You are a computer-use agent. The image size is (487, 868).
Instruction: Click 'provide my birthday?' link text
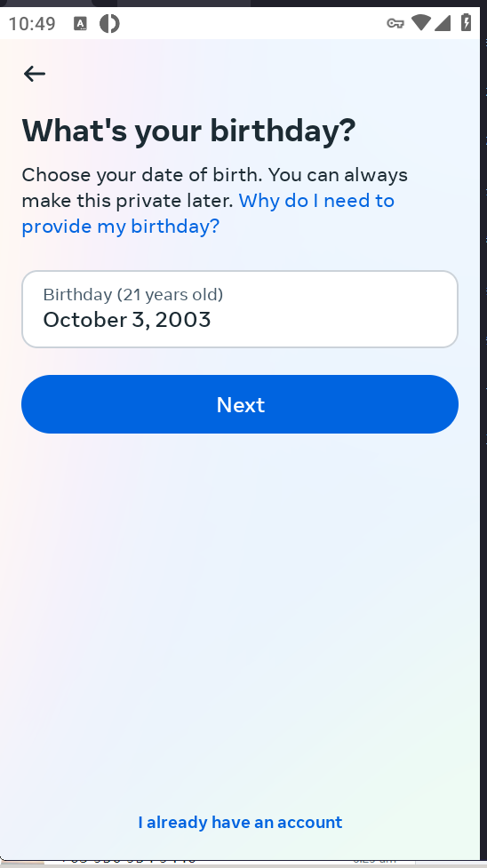[121, 227]
